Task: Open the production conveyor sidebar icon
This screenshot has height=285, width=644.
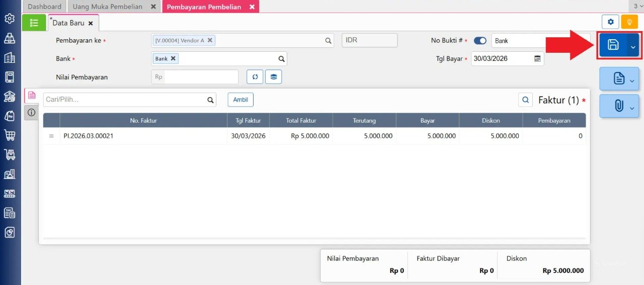Action: 9,194
